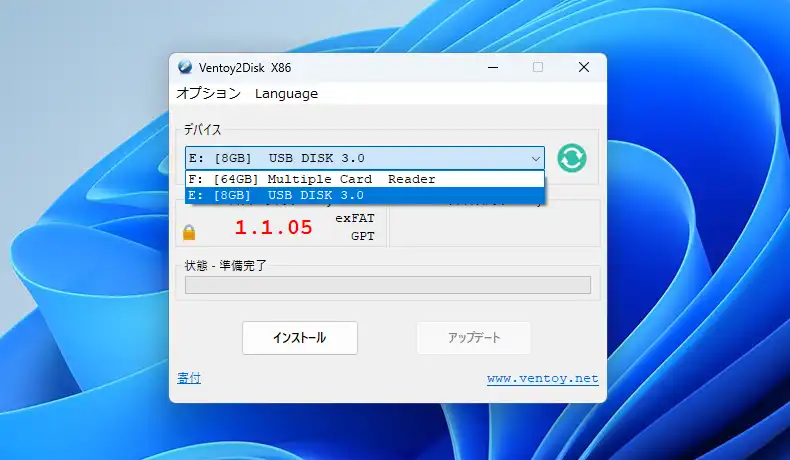The height and width of the screenshot is (460, 790).
Task: Open the 寄付 donation link
Action: click(x=189, y=378)
